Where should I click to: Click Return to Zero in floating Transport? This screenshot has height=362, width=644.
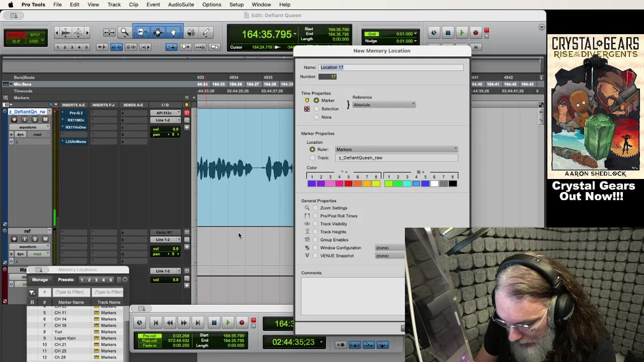point(155,323)
